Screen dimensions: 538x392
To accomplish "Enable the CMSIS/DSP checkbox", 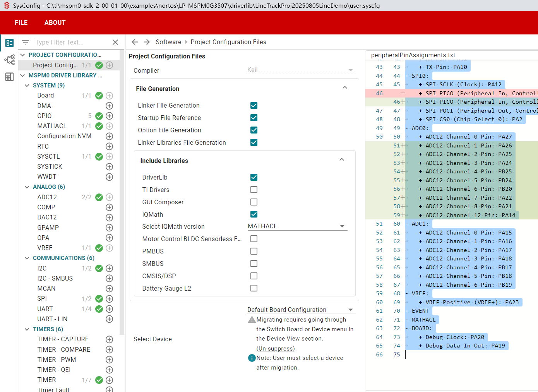I will click(x=254, y=276).
